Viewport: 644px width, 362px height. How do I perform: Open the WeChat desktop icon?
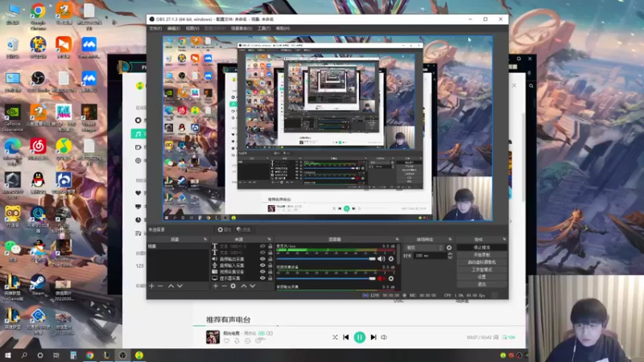pyautogui.click(x=13, y=250)
